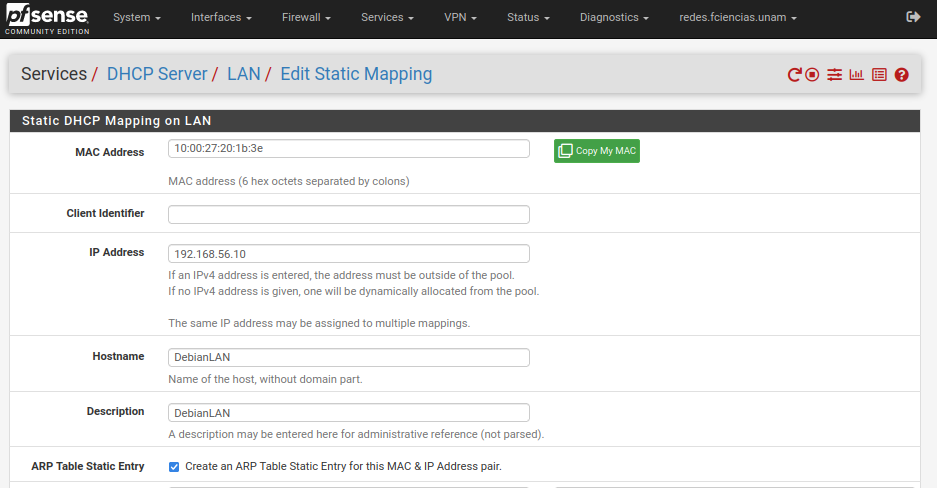Open the VPN menu
This screenshot has width=937, height=488.
(460, 18)
